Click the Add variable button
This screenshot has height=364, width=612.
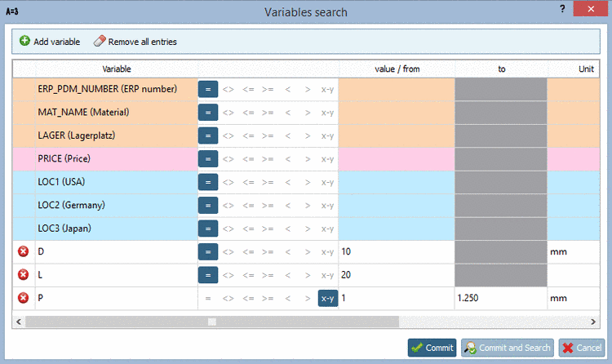(x=50, y=41)
